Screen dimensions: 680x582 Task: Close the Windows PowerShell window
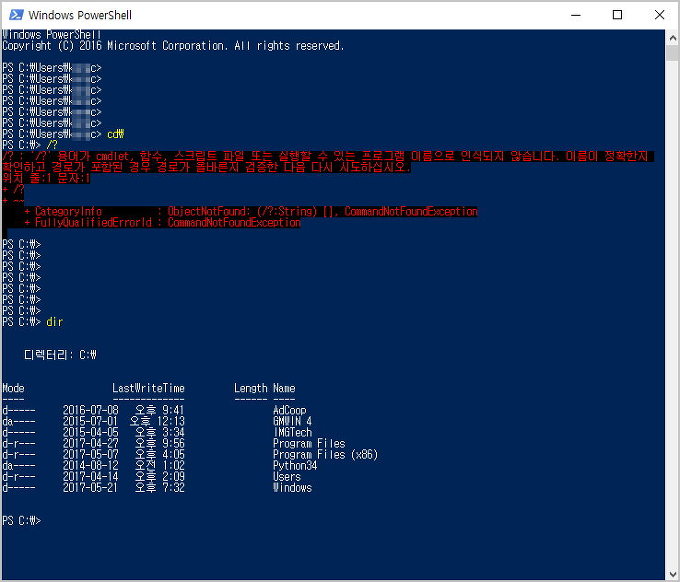(x=658, y=15)
